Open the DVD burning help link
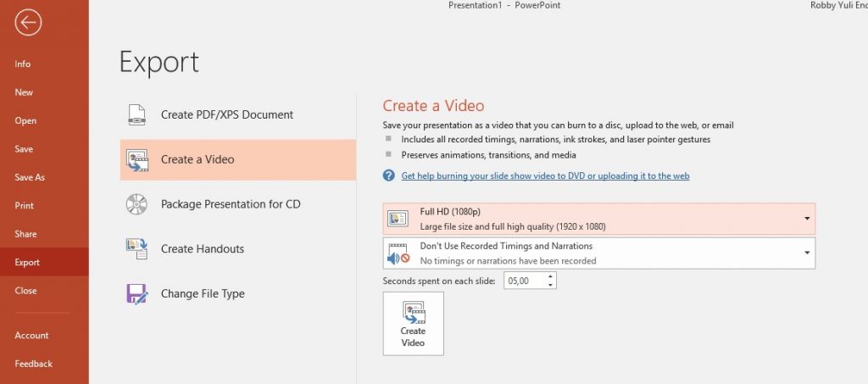This screenshot has height=384, width=868. [545, 176]
